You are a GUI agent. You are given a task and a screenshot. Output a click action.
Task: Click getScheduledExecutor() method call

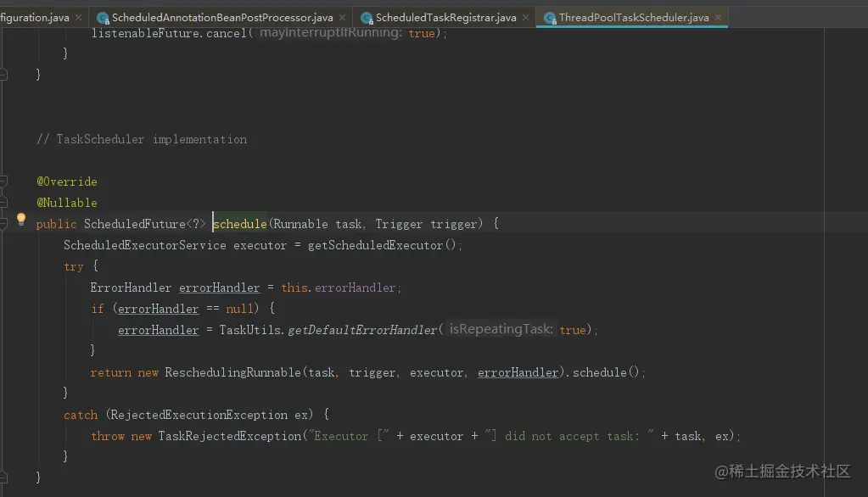[x=382, y=245]
